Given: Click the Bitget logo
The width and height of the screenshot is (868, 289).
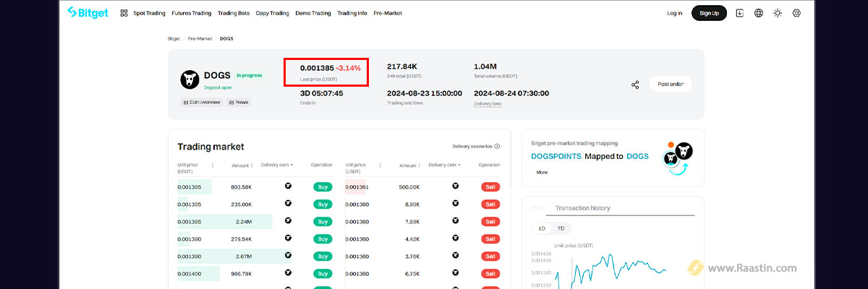Looking at the screenshot, I should 88,12.
